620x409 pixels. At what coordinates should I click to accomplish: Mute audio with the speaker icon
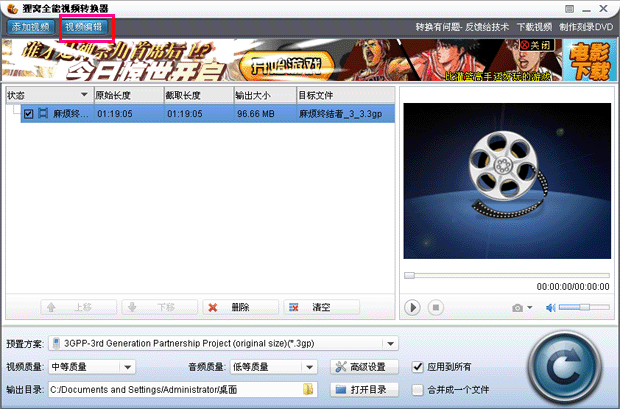pos(549,307)
